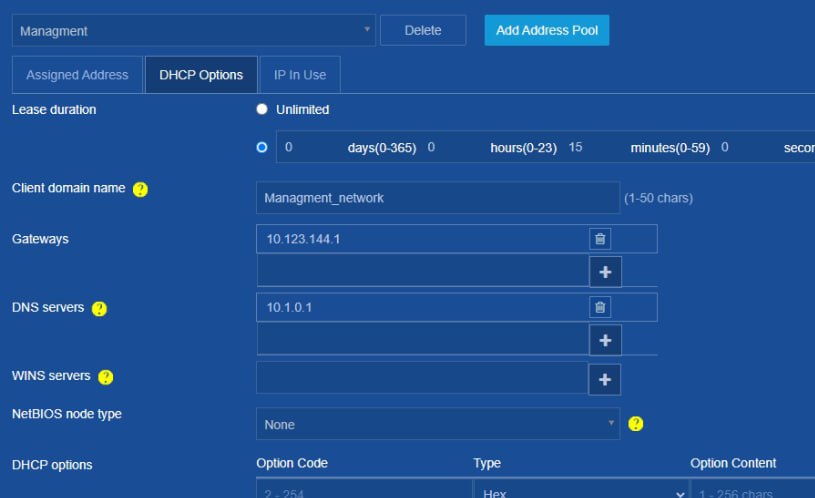Show help for WINS servers
This screenshot has width=815, height=498.
[x=106, y=377]
